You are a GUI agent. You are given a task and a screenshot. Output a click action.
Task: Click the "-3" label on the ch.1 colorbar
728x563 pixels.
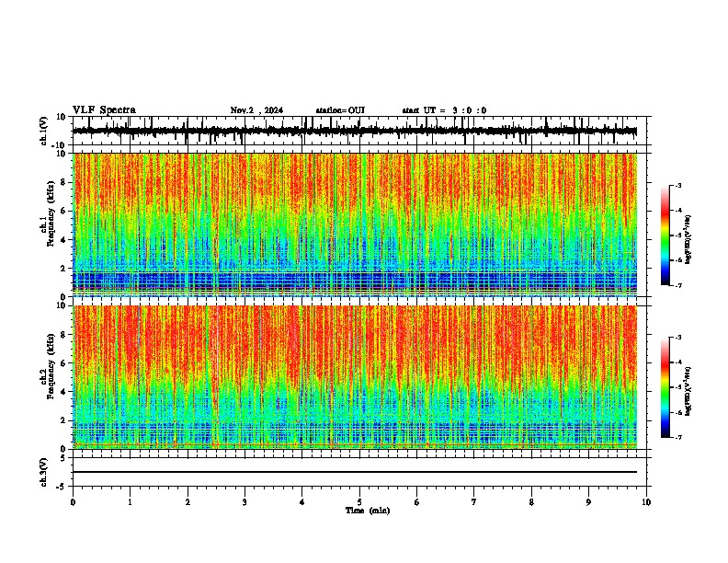[677, 185]
